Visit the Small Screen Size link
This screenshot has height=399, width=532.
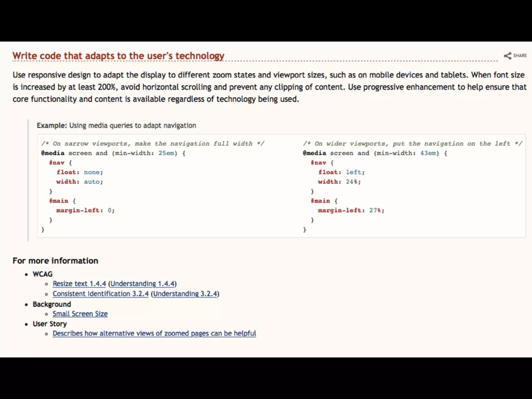(80, 314)
